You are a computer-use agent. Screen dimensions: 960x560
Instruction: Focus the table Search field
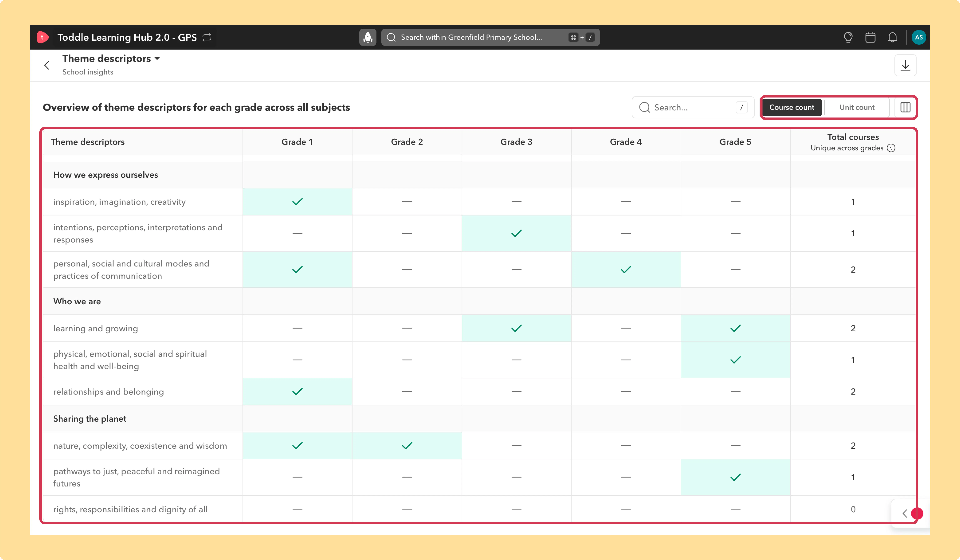coord(693,107)
